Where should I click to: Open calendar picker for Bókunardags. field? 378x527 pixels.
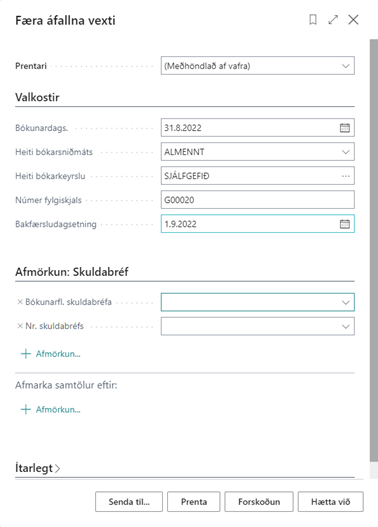click(345, 128)
